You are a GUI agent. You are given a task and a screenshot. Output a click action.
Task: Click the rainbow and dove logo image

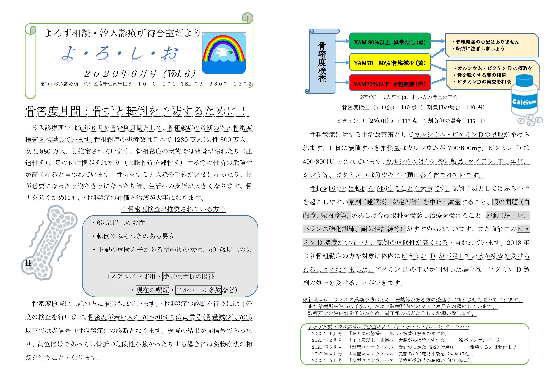224,53
